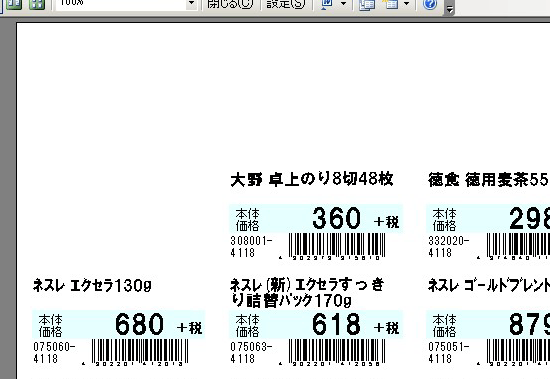Click the two-page view icon
Screen dimensions: 550x379
(x=14, y=4)
